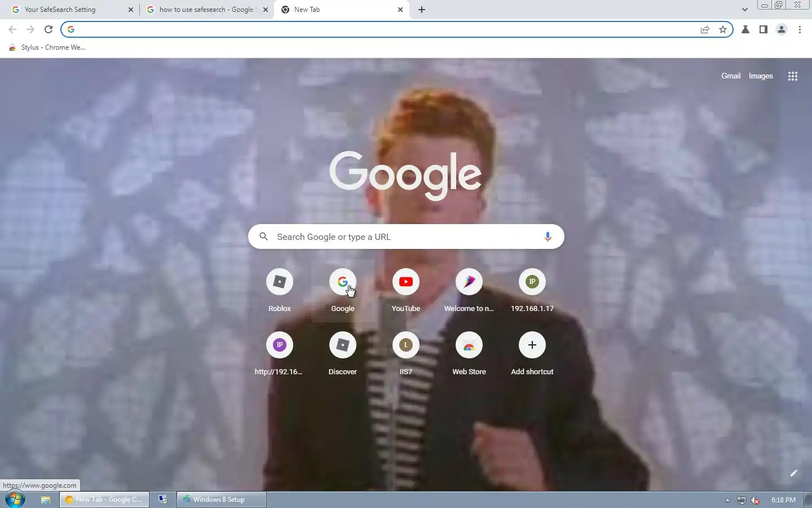Reload the current page
The width and height of the screenshot is (812, 508).
tap(48, 29)
